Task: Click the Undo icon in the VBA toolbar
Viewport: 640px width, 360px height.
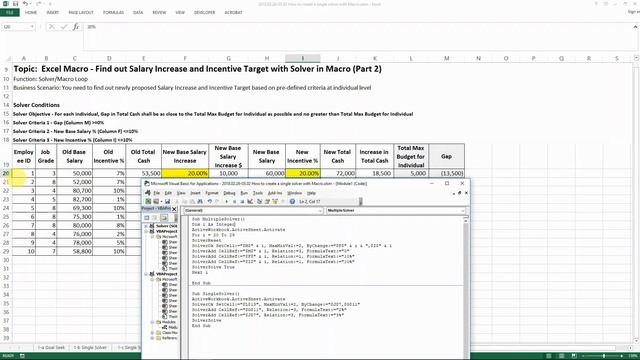Action: [x=210, y=201]
